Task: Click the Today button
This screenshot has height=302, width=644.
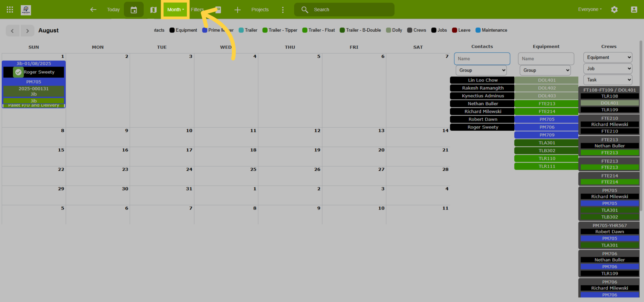Action: pos(113,10)
